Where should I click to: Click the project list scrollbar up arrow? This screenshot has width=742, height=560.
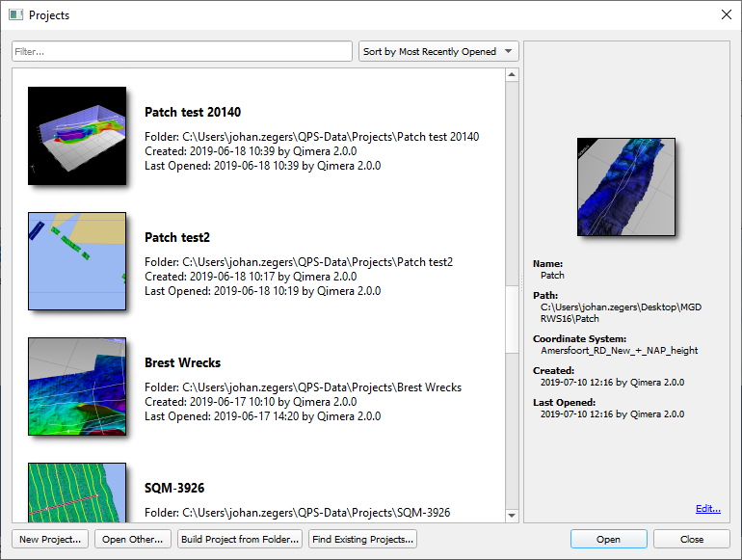pyautogui.click(x=512, y=75)
